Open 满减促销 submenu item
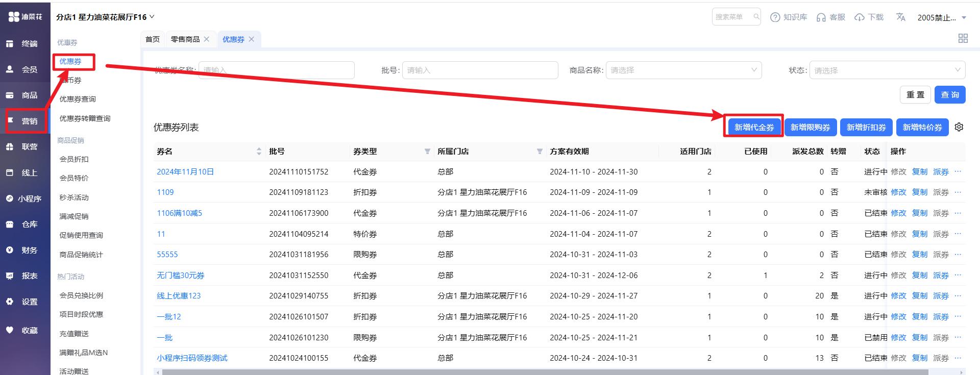The height and width of the screenshot is (375, 980). pos(74,216)
